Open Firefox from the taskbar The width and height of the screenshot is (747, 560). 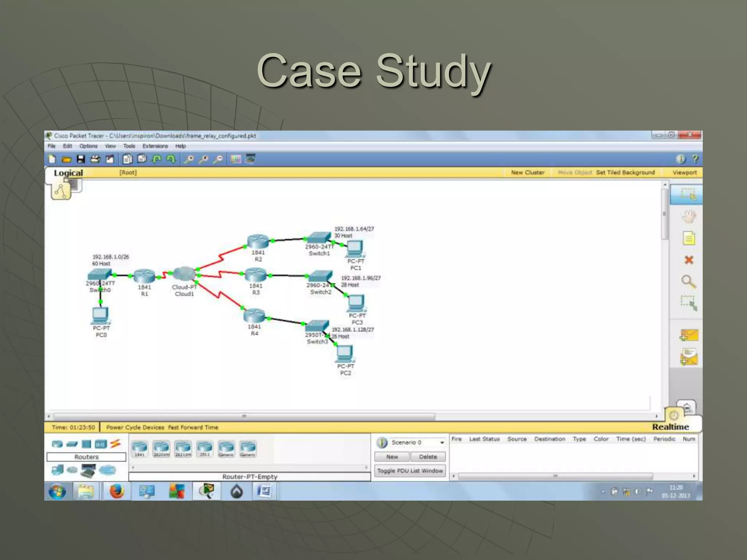pos(117,491)
